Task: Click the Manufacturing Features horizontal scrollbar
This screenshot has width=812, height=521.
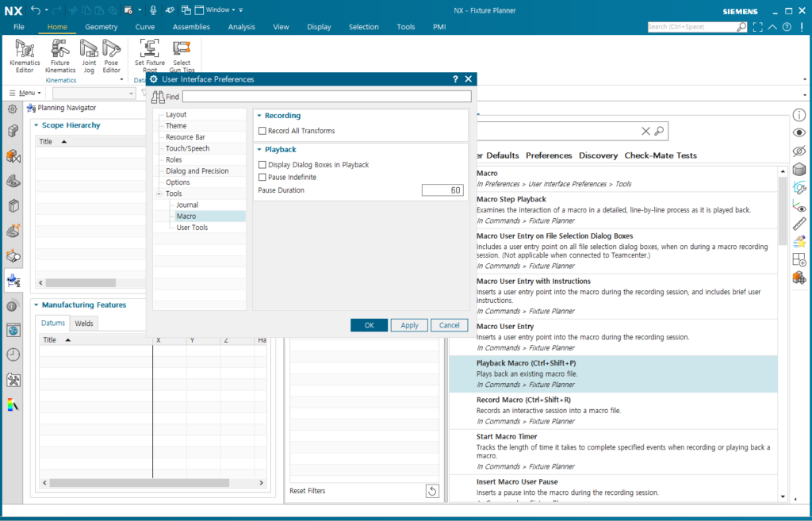Action: 140,483
